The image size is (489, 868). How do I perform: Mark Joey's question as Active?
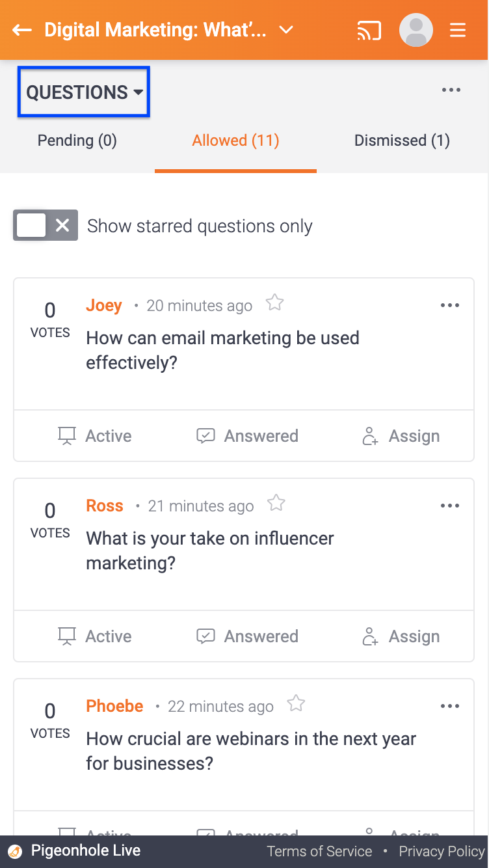tap(95, 436)
